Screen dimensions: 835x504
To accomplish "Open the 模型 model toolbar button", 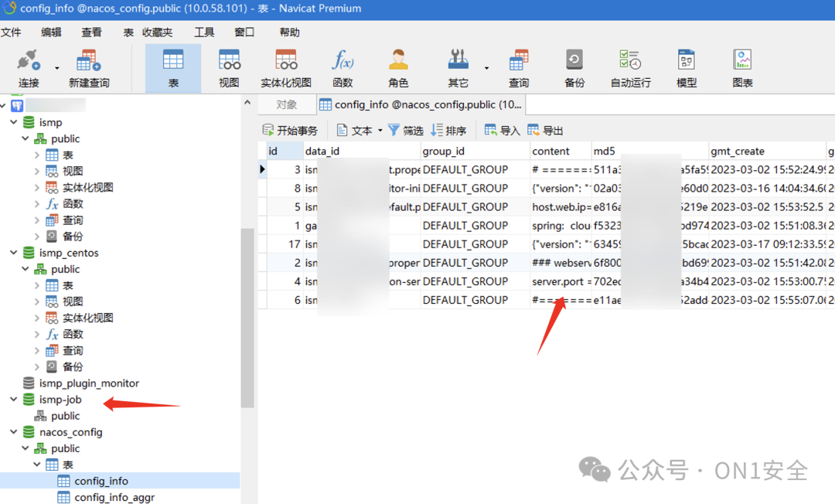I will coord(687,68).
